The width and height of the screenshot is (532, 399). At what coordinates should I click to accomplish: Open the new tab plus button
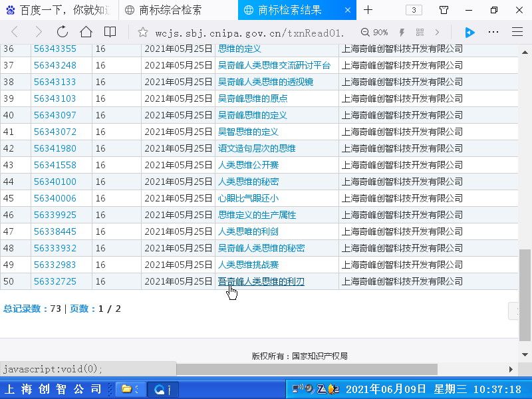coord(368,10)
